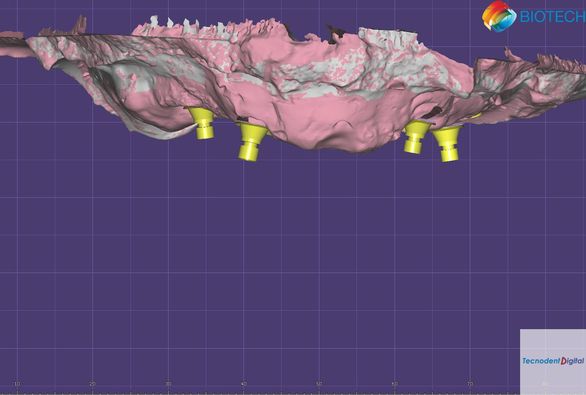Click the 60 mark on the ruler
The image size is (586, 395).
pos(394,384)
